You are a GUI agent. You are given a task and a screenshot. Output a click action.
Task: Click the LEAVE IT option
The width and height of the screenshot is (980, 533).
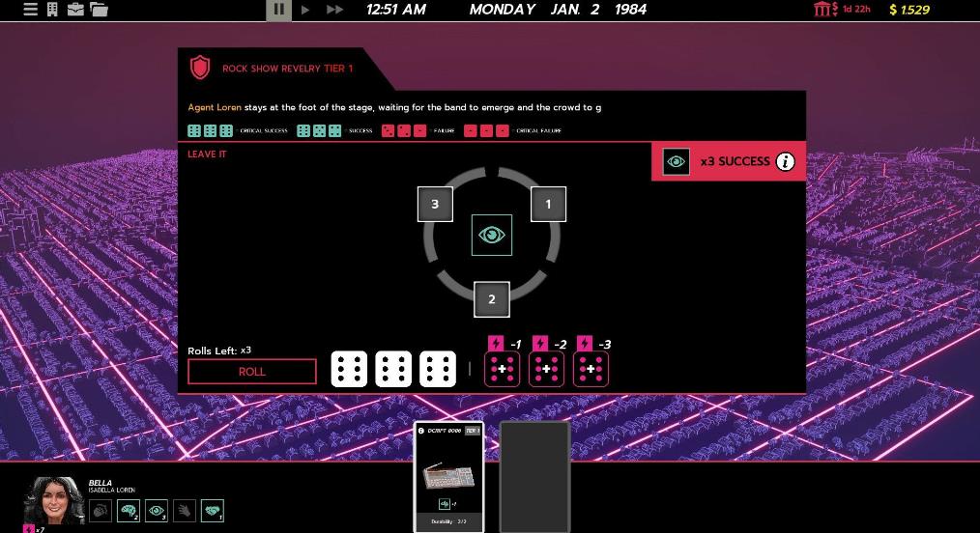207,154
